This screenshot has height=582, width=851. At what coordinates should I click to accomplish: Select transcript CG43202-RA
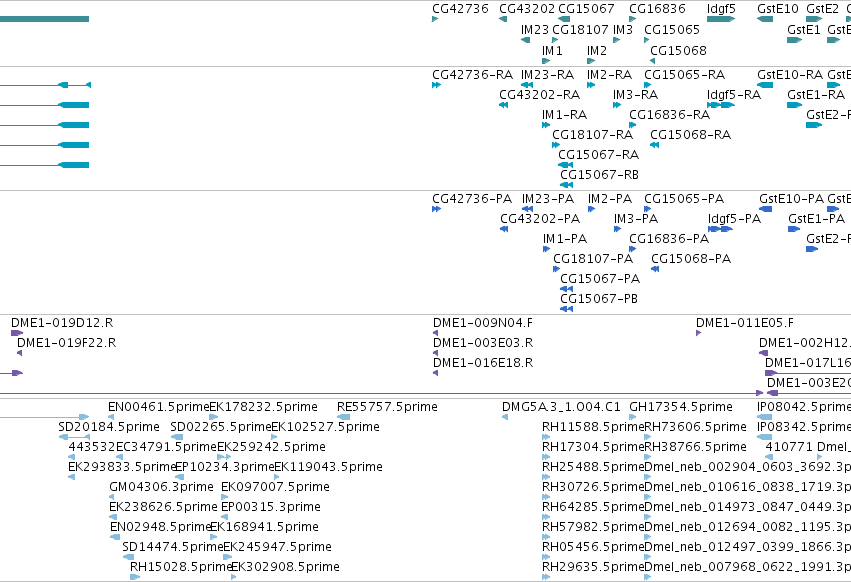(539, 95)
